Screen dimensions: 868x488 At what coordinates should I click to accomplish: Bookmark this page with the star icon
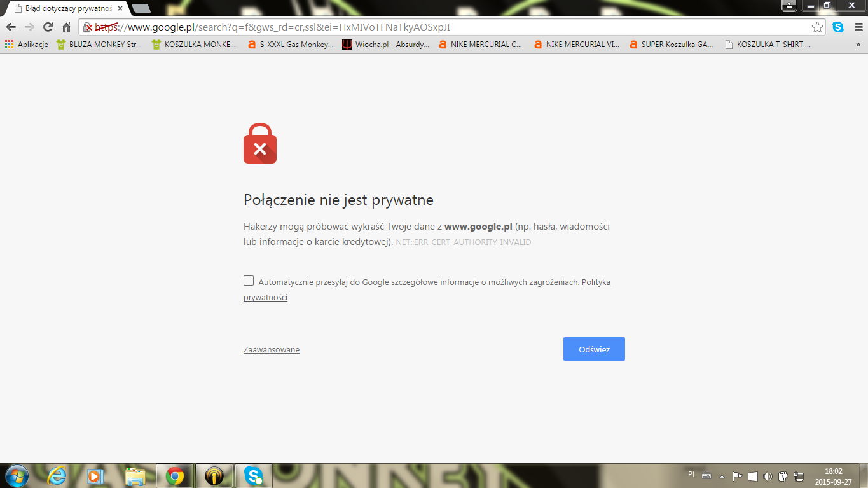pos(817,27)
